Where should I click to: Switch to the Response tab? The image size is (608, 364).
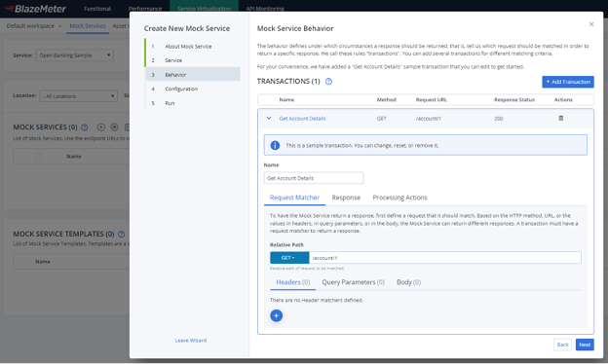346,198
